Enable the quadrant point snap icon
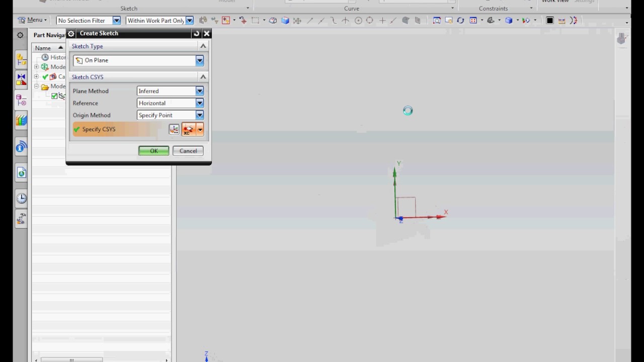The height and width of the screenshot is (362, 644). click(370, 21)
